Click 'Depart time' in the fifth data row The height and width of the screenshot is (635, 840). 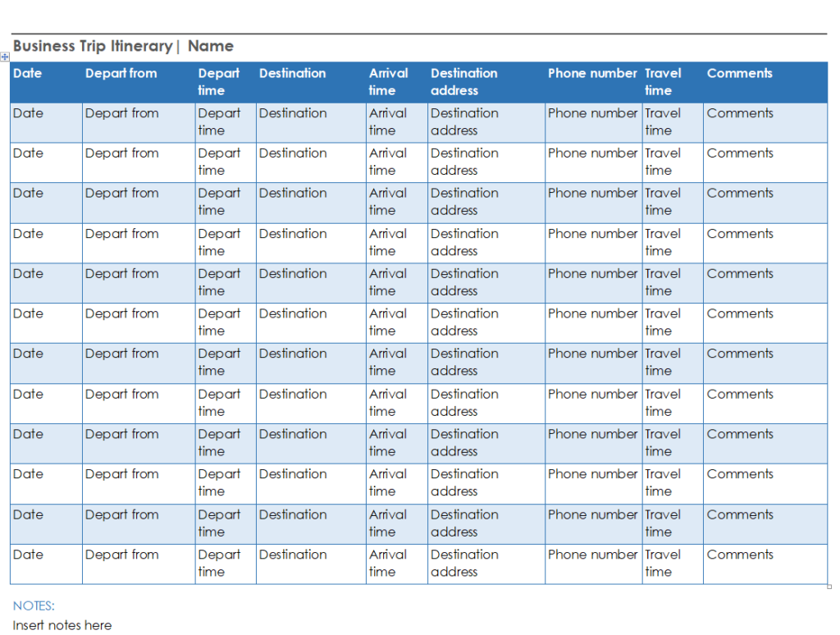tap(218, 282)
